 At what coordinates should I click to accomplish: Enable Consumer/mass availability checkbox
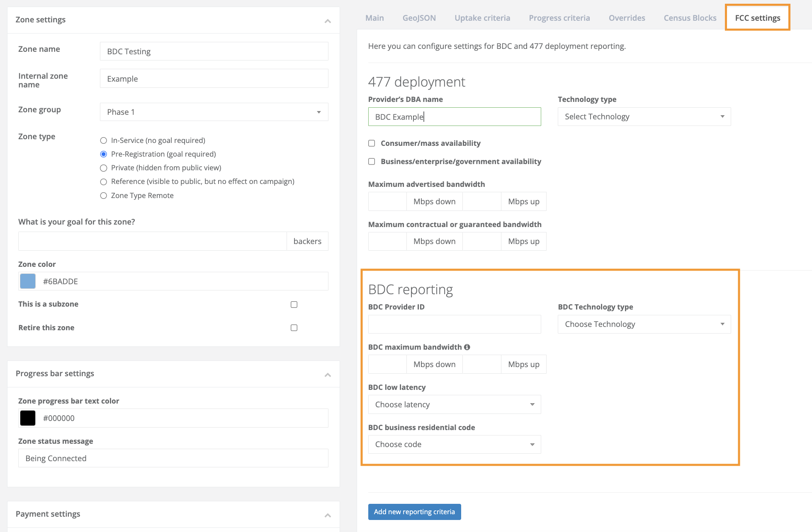click(372, 143)
